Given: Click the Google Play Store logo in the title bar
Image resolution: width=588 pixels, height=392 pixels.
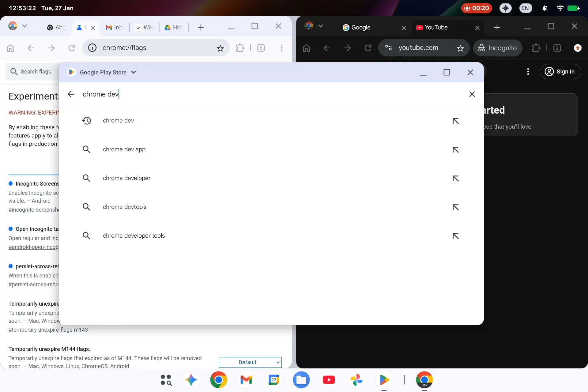Looking at the screenshot, I should pos(71,72).
